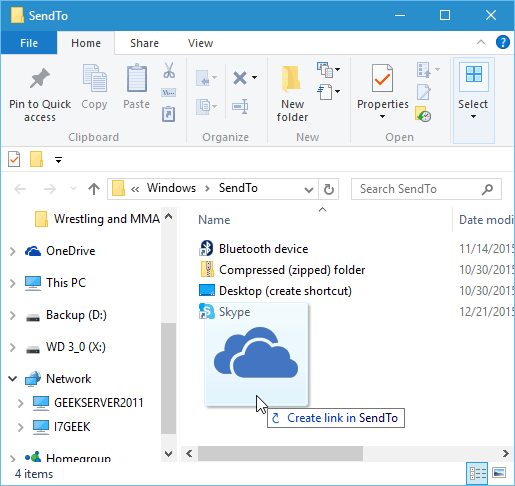
Task: Switch to large thumbnails view in status bar
Action: pos(499,473)
